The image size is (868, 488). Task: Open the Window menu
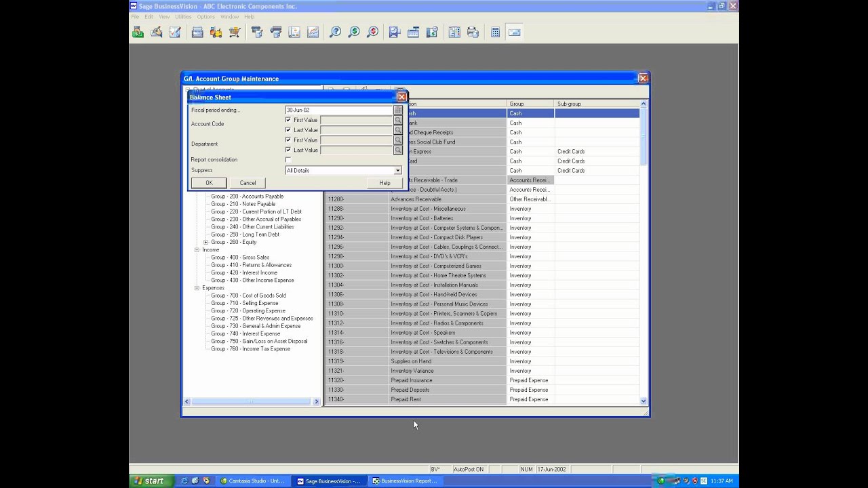(229, 16)
